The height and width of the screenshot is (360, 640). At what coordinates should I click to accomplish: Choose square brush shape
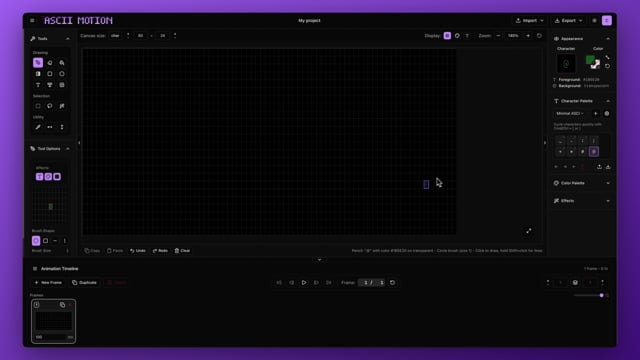[45, 241]
